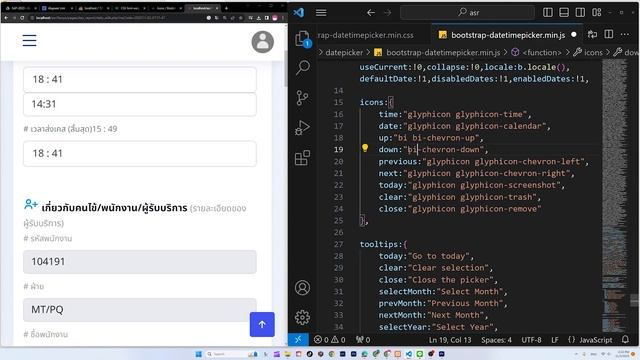Click the Open Changes compare icon

coord(592,35)
